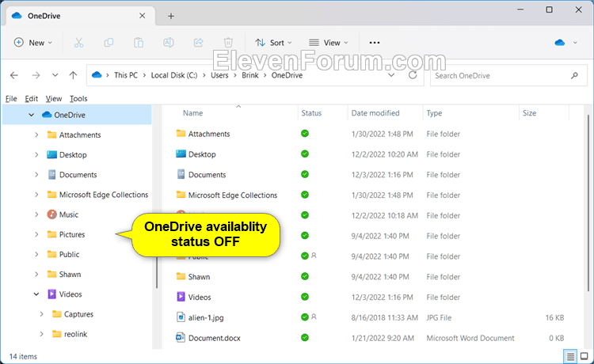
Task: Click the OneDrive cloud icon in address bar
Action: (97, 75)
